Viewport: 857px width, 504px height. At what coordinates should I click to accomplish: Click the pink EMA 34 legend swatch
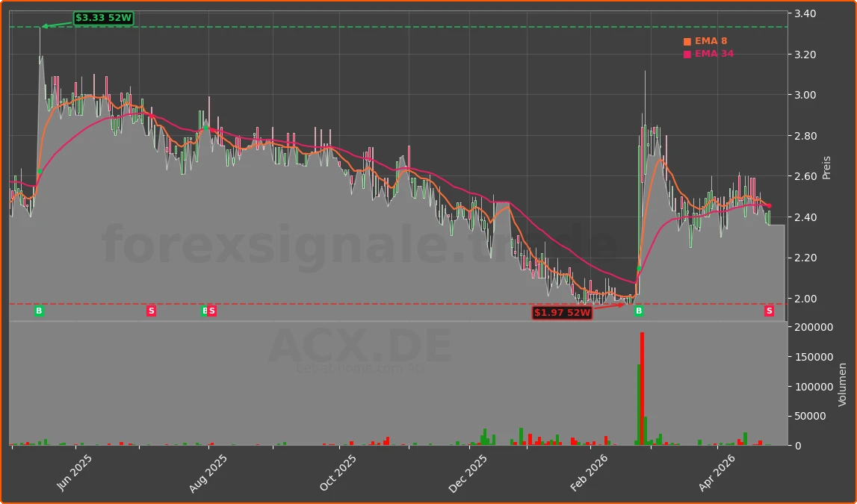(x=687, y=54)
